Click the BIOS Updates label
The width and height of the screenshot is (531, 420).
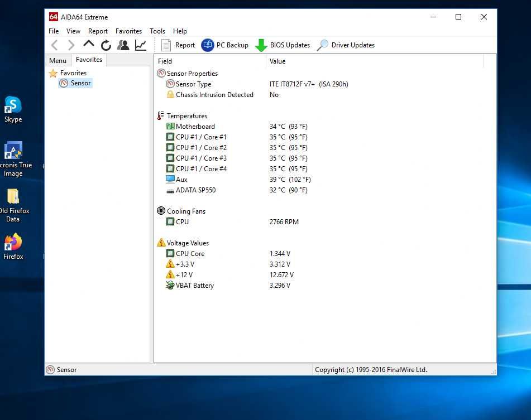(x=290, y=45)
